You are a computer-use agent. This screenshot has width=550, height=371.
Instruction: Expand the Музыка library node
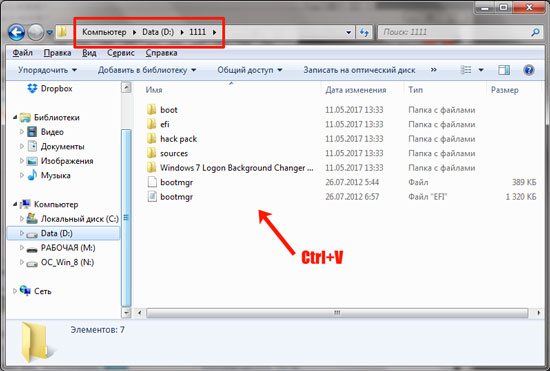[22, 175]
